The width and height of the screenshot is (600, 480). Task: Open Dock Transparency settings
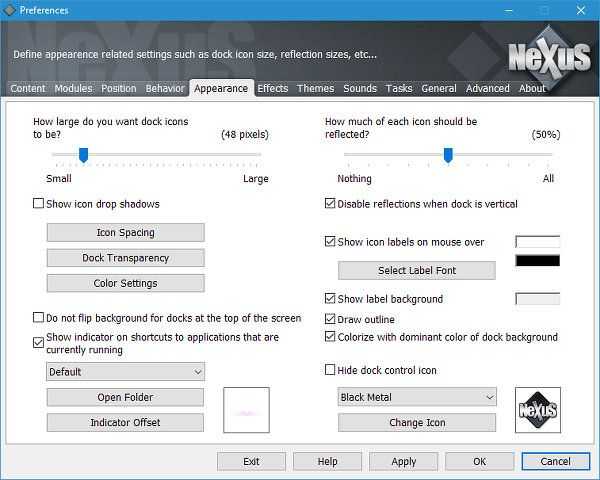tap(125, 258)
